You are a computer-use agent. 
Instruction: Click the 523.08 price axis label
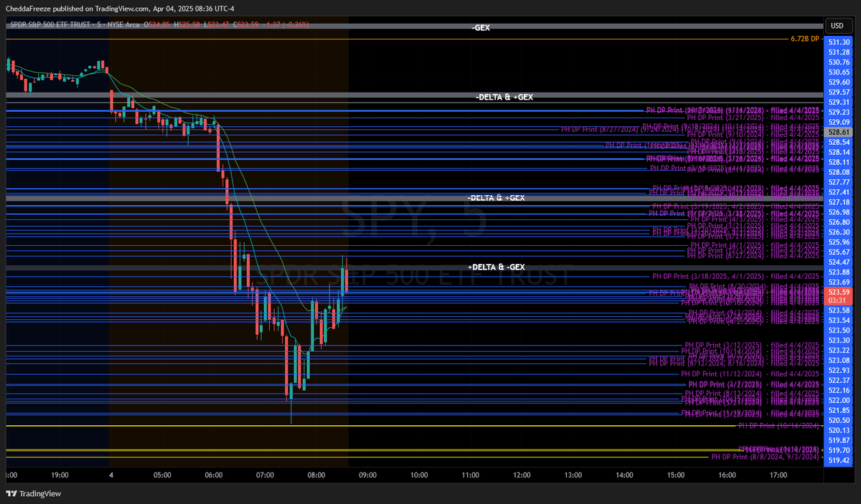(839, 360)
